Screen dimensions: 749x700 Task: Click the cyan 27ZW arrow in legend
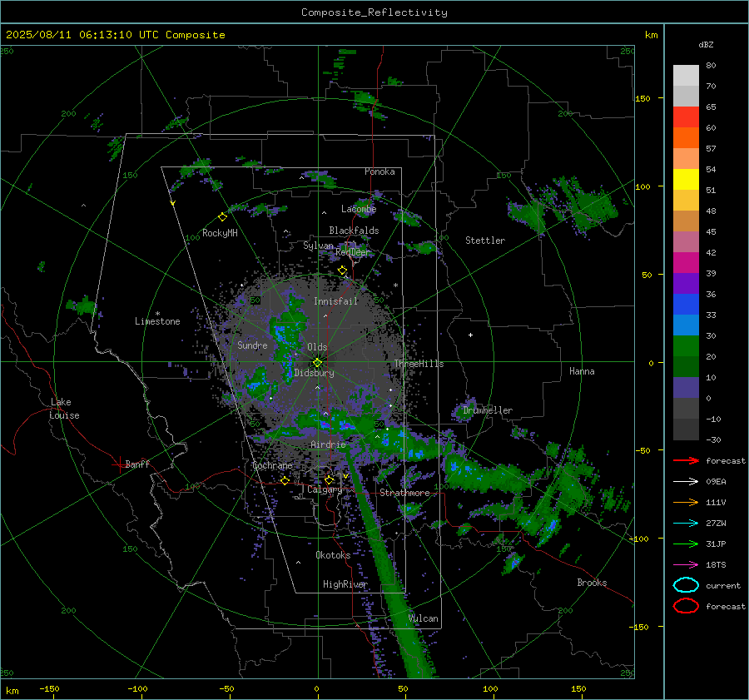tap(686, 523)
